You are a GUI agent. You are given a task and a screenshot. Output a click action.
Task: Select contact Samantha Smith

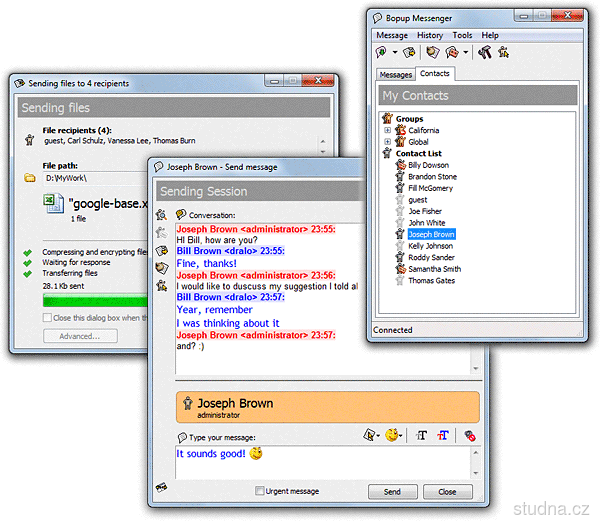(x=435, y=269)
